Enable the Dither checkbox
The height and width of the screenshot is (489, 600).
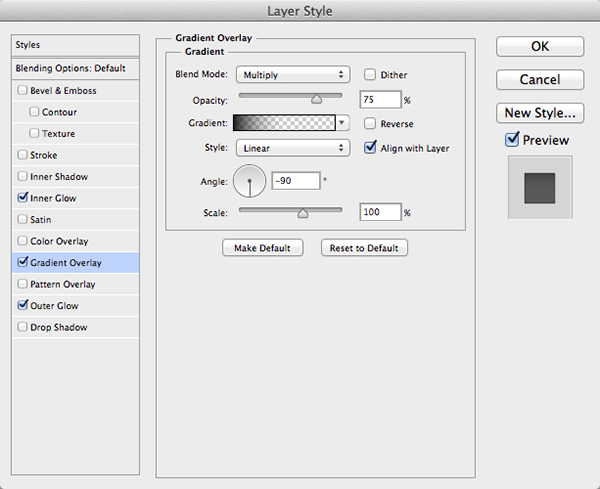[x=371, y=75]
